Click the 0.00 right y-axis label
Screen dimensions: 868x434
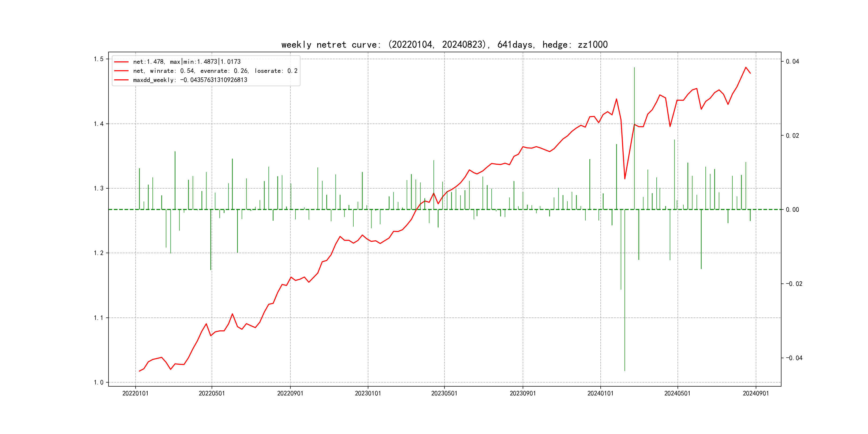tap(792, 209)
